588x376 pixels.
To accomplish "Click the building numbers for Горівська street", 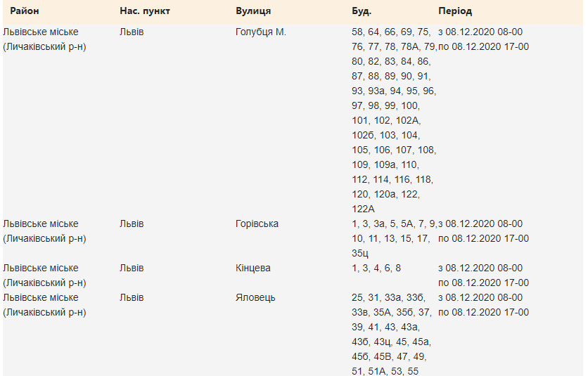I will tap(393, 238).
